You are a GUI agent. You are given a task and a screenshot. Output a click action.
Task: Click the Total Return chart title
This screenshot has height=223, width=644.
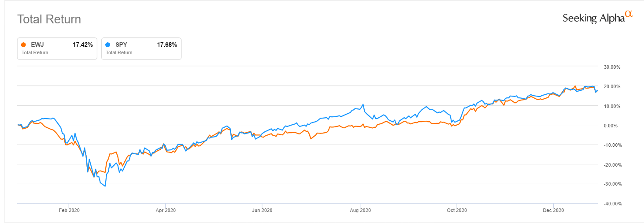coord(49,19)
